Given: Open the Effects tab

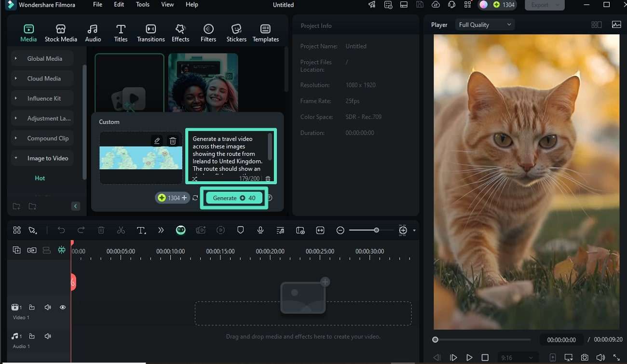Looking at the screenshot, I should (180, 33).
